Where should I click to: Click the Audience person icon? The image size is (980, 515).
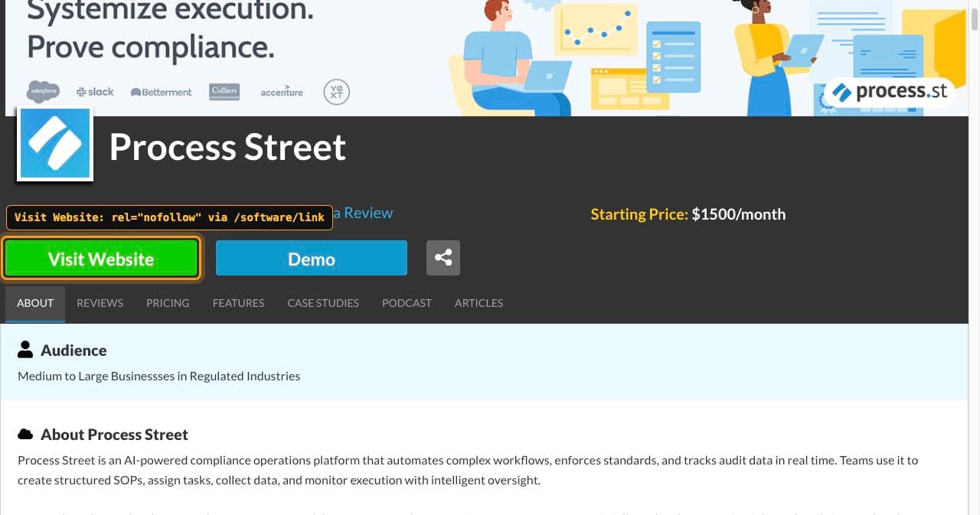25,350
